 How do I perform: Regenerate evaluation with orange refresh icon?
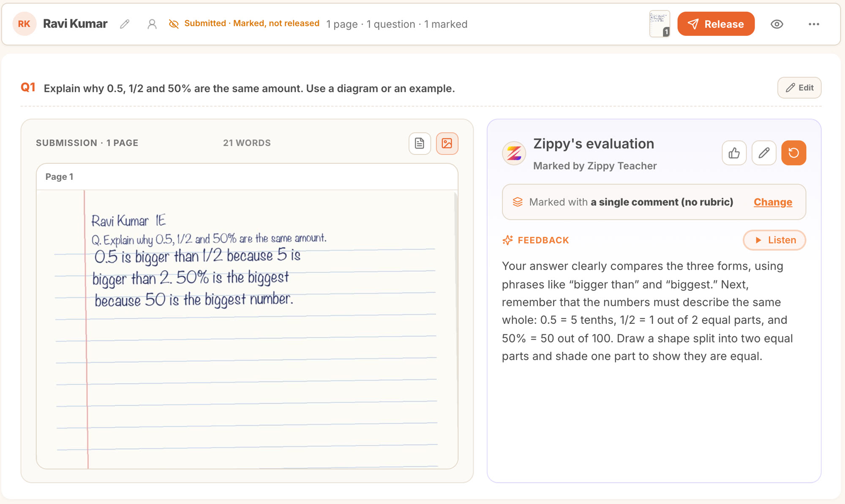tap(793, 153)
